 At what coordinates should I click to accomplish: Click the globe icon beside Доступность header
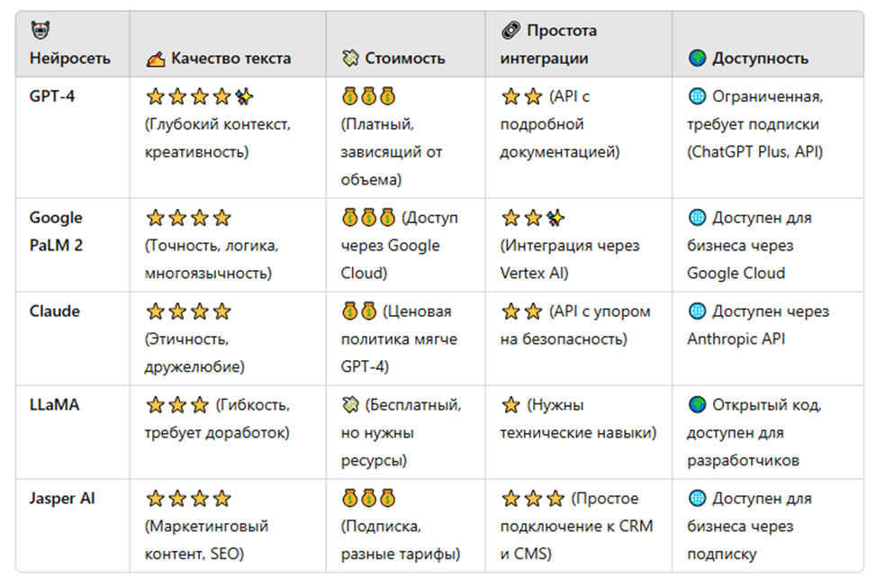pos(697,59)
